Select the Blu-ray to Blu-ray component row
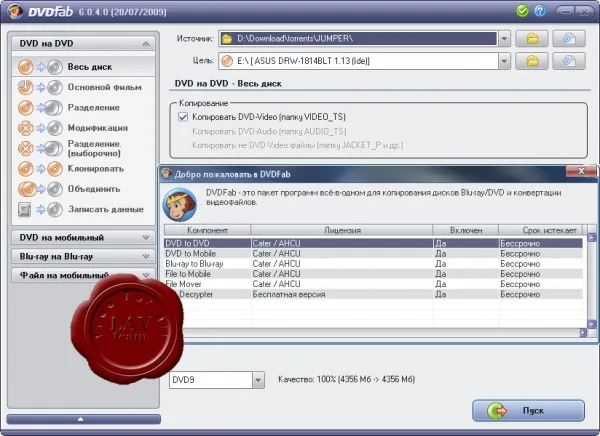 click(x=373, y=264)
